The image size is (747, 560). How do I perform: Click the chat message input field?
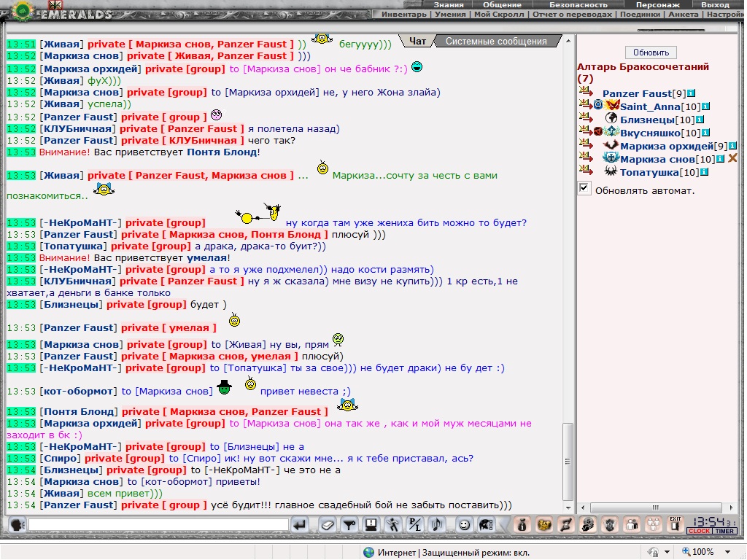[x=158, y=525]
